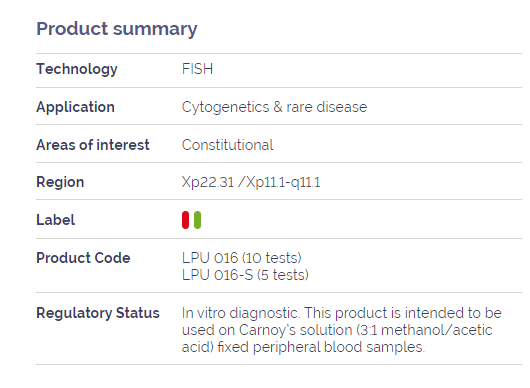Click LPU 016 (10 tests) code
Image resolution: width=530 pixels, height=388 pixels.
(242, 258)
